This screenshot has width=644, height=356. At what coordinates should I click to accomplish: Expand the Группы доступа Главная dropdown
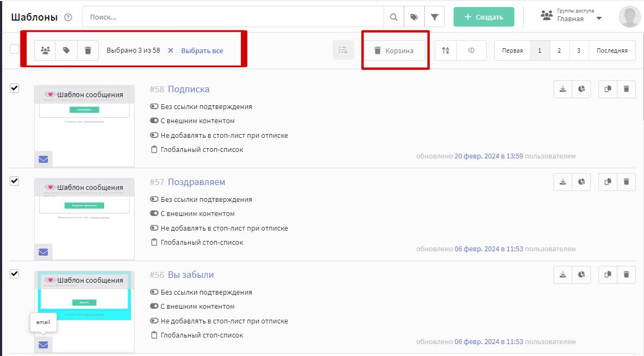pyautogui.click(x=599, y=18)
